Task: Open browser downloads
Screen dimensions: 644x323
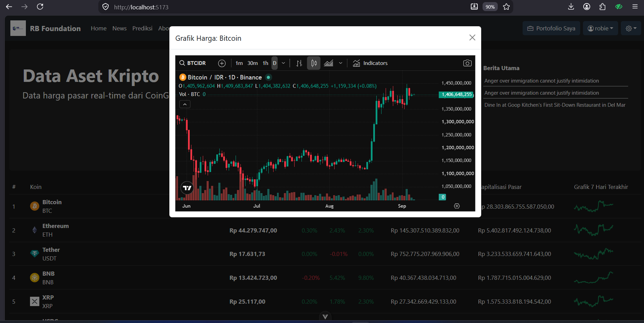Action: click(571, 7)
